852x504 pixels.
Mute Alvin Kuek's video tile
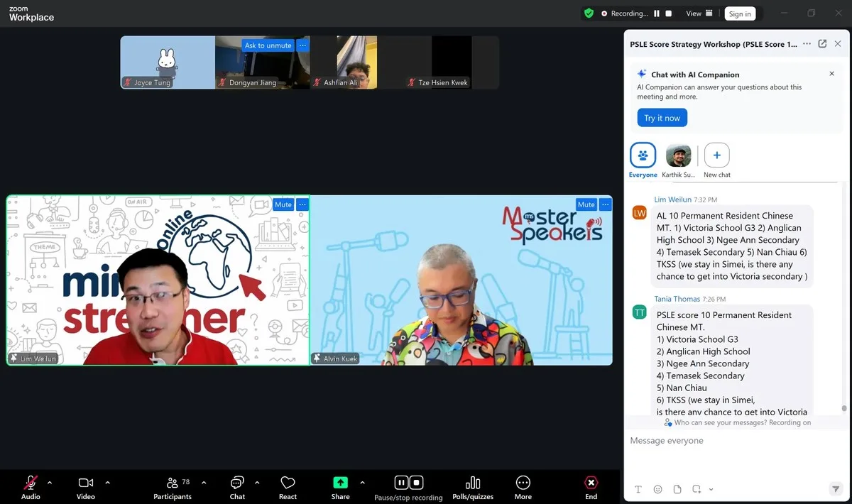click(x=586, y=204)
